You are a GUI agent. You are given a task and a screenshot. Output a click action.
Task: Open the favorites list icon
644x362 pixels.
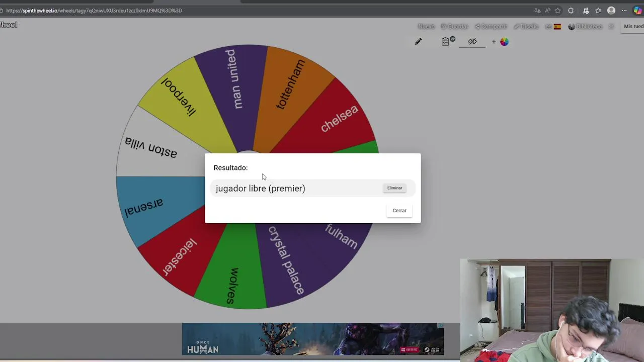point(598,11)
